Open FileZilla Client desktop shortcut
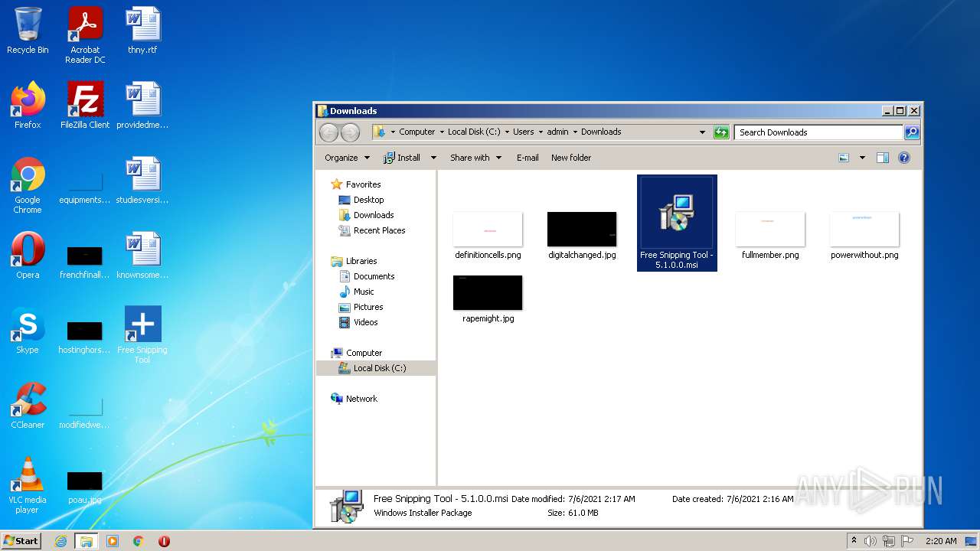980x551 pixels. [x=85, y=106]
